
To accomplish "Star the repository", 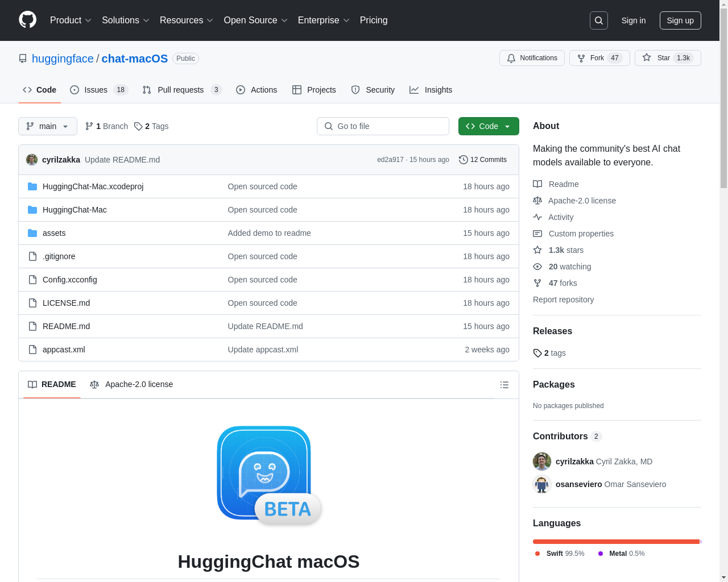I will click(668, 58).
